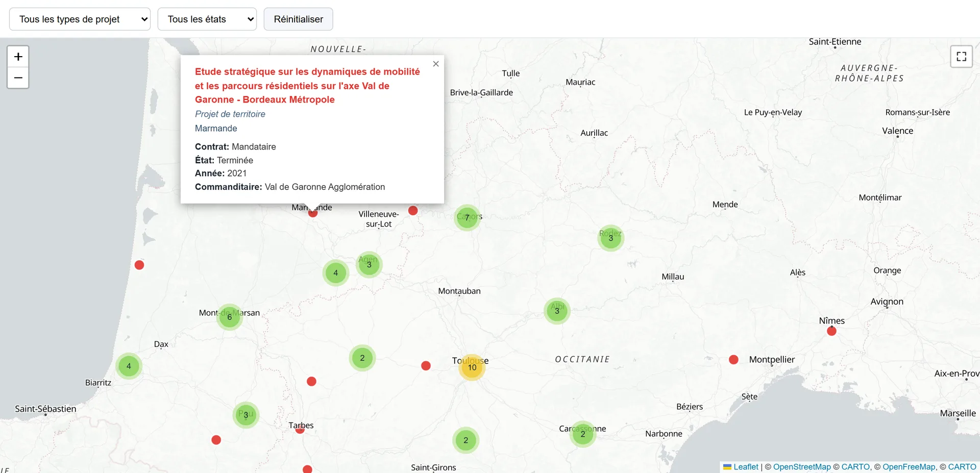The width and height of the screenshot is (980, 473).
Task: Click the 'État: Terminée' line
Action: [224, 160]
